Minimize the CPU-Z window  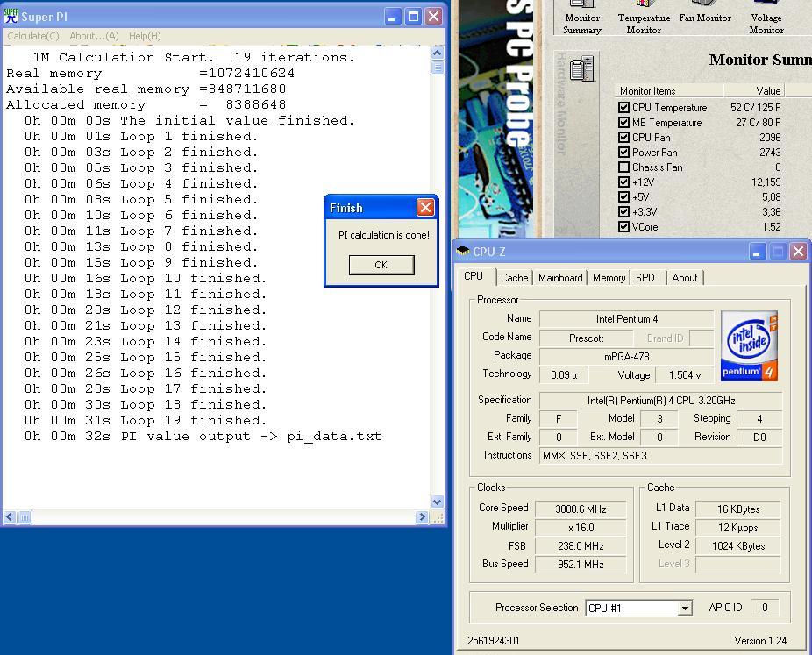click(757, 252)
